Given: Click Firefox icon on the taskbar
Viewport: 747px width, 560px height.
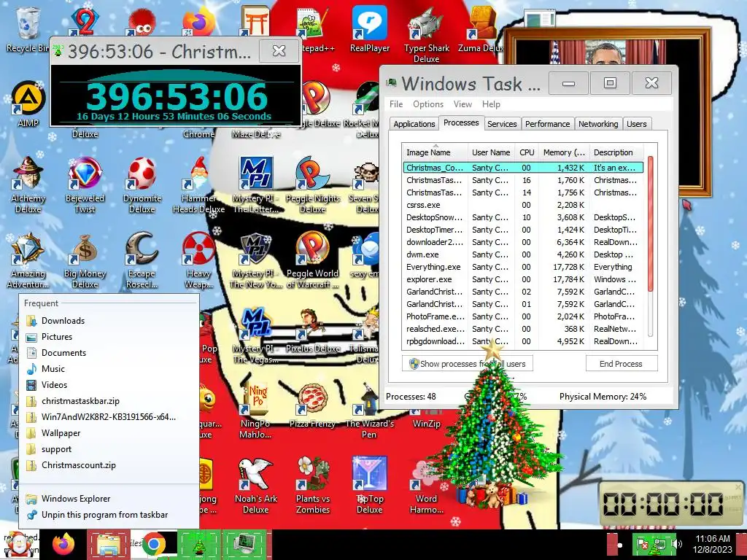Looking at the screenshot, I should [x=63, y=543].
